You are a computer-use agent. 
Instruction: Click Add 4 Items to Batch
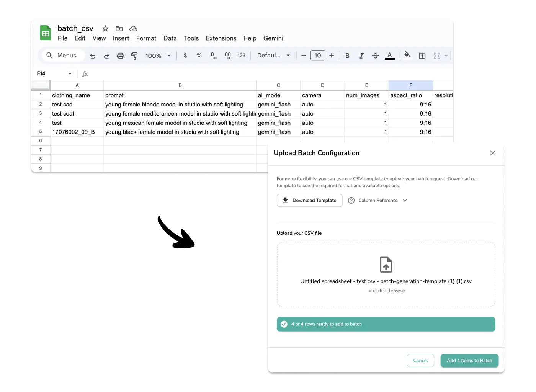pos(469,360)
